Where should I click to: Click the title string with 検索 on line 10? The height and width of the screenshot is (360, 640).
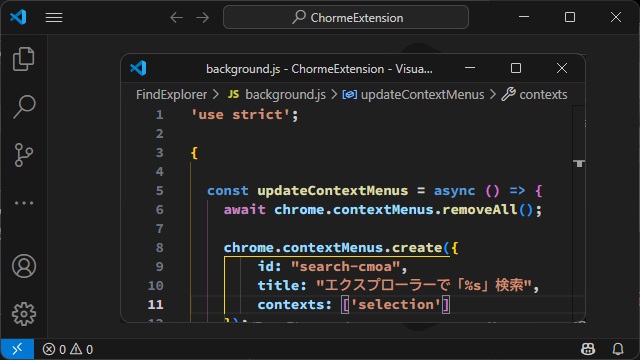pyautogui.click(x=424, y=285)
